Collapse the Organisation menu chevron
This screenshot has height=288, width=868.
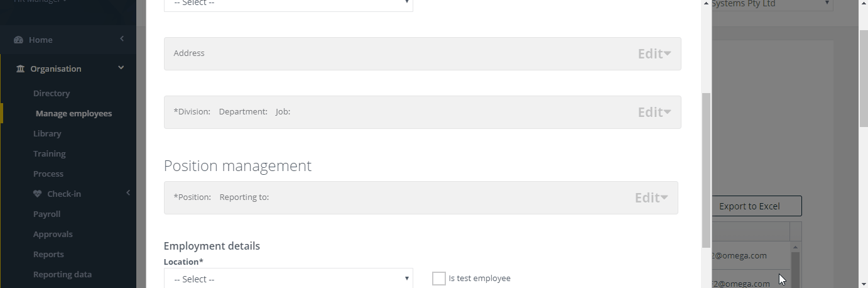(x=121, y=68)
